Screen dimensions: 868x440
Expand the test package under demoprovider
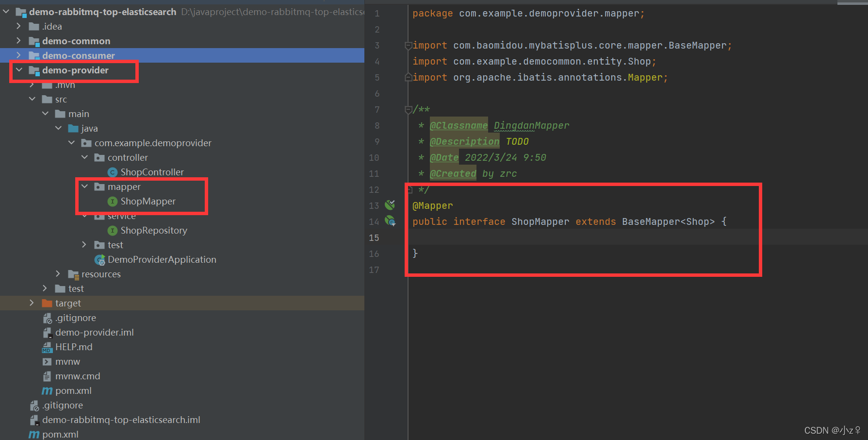[x=84, y=245]
